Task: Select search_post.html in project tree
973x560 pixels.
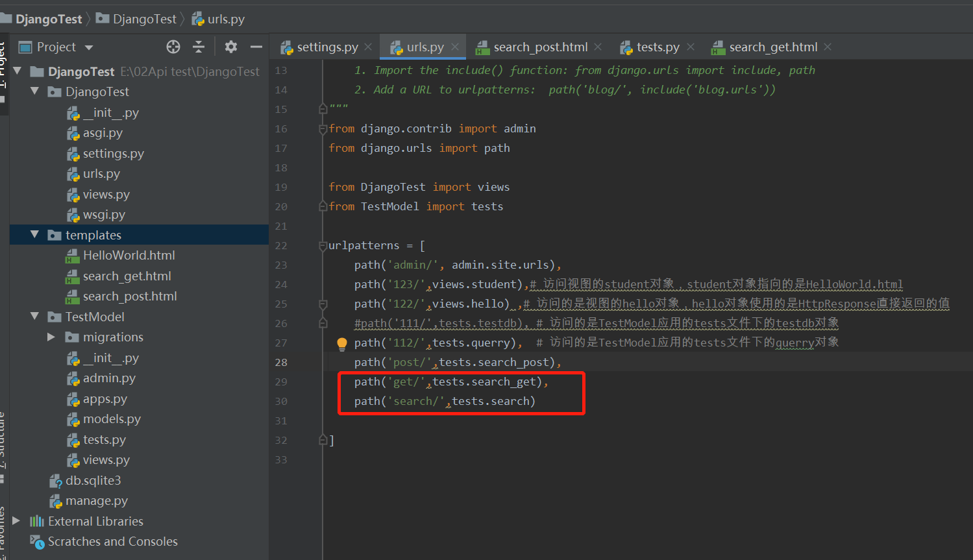Action: click(x=130, y=296)
